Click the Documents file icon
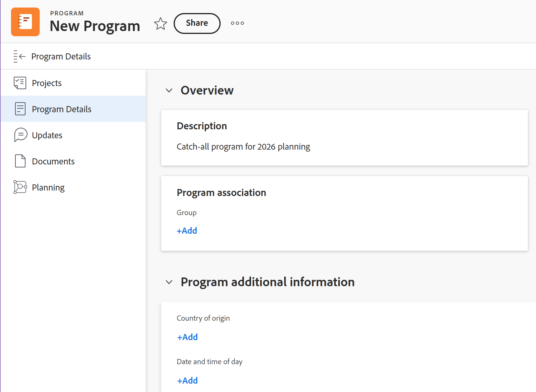536x392 pixels. click(20, 161)
